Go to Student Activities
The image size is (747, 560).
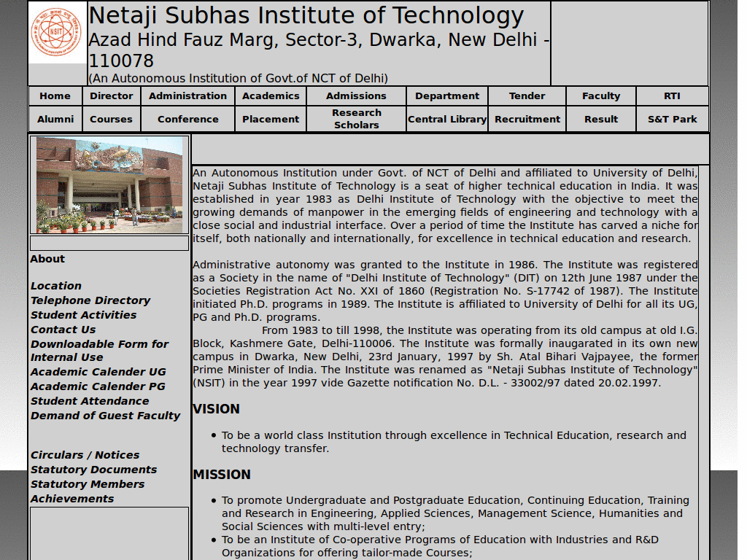(x=83, y=315)
